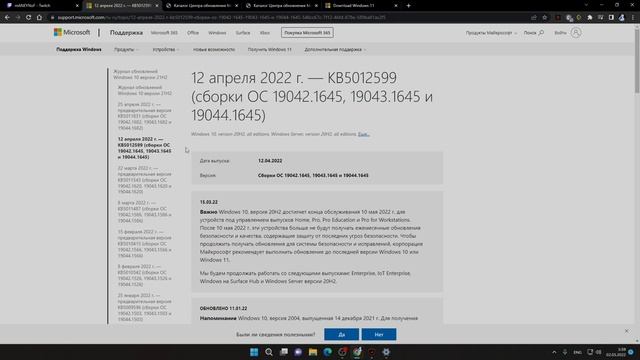Click the microphone tray icon
Screen dimensions: 640x360
pyautogui.click(x=565, y=352)
